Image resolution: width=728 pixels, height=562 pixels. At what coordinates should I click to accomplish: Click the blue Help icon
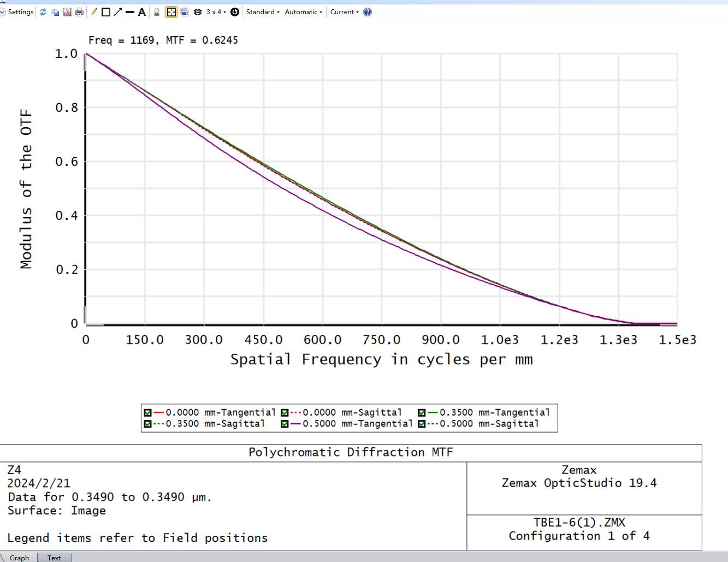[368, 12]
